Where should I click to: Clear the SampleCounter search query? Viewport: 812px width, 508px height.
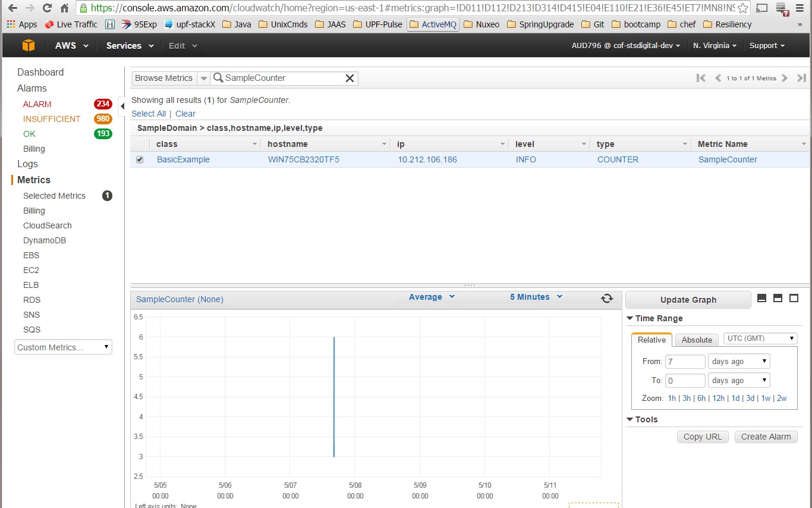pyautogui.click(x=350, y=78)
